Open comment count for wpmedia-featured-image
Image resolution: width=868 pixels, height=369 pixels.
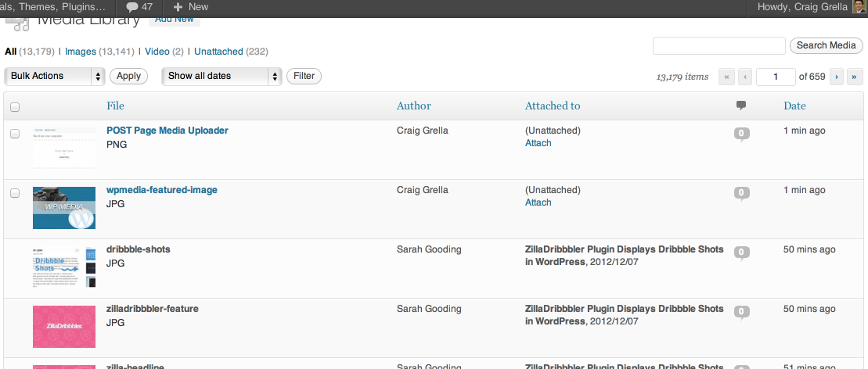(742, 193)
